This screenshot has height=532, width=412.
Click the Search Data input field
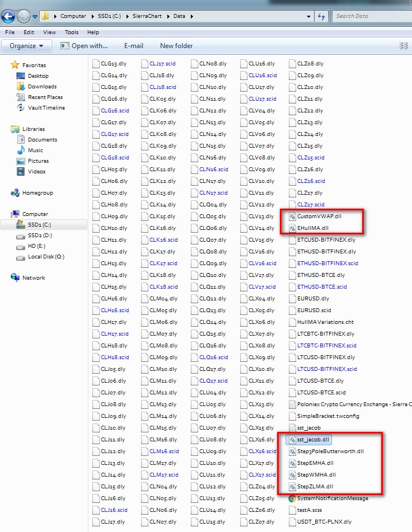(372, 16)
